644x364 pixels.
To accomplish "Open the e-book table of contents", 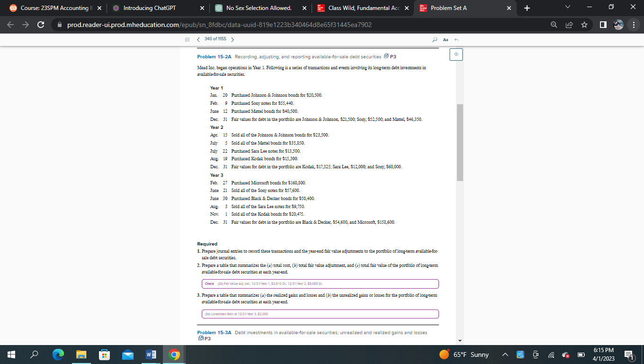I will (187, 40).
